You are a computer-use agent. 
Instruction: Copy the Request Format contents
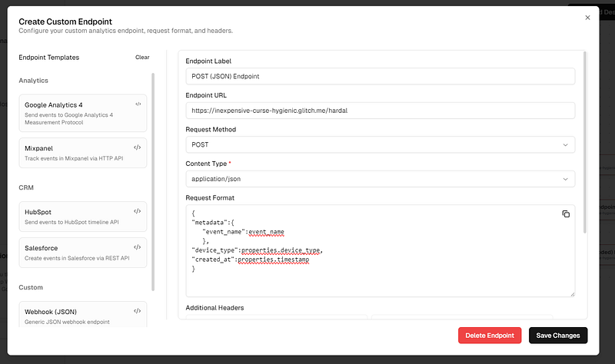click(566, 214)
